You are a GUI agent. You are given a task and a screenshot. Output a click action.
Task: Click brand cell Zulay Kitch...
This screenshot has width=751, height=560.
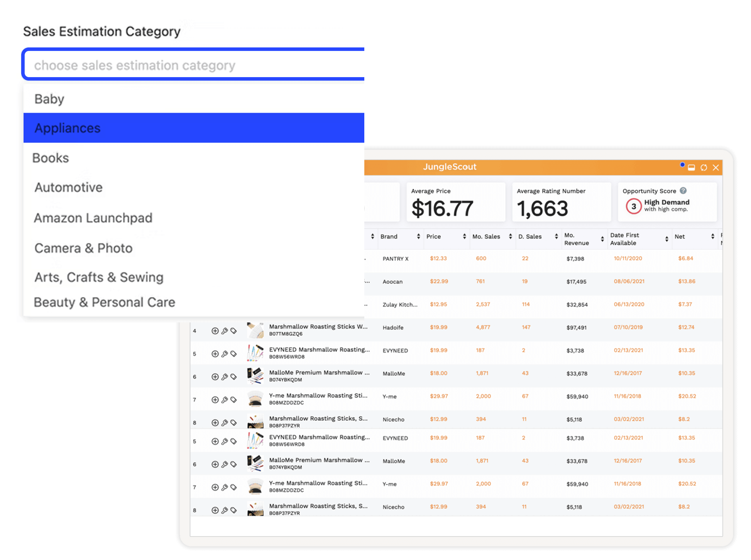pos(400,305)
